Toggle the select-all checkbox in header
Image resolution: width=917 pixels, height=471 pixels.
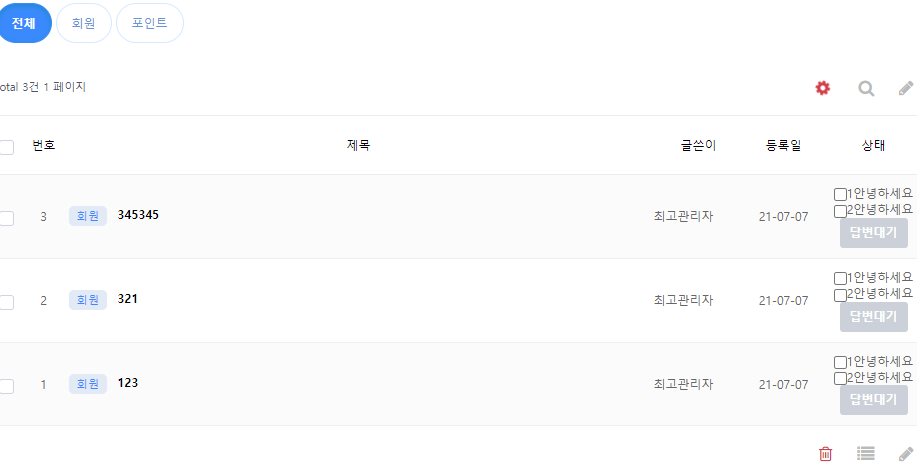point(6,147)
